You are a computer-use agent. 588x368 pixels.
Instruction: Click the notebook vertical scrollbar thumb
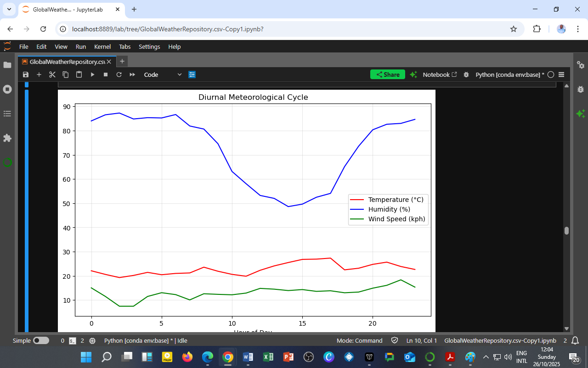566,231
